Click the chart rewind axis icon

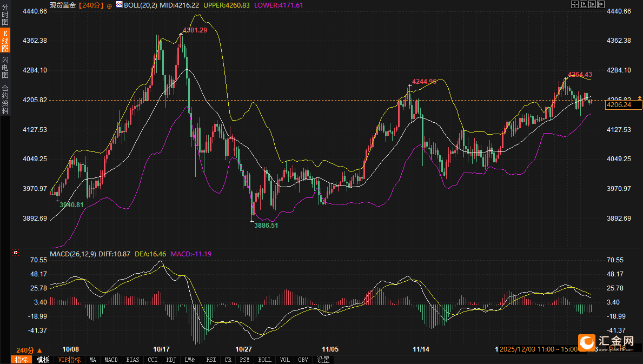pyautogui.click(x=584, y=4)
